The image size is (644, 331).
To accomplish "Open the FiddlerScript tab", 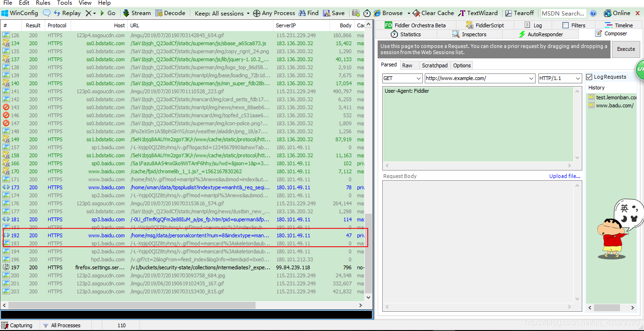I will tap(485, 25).
